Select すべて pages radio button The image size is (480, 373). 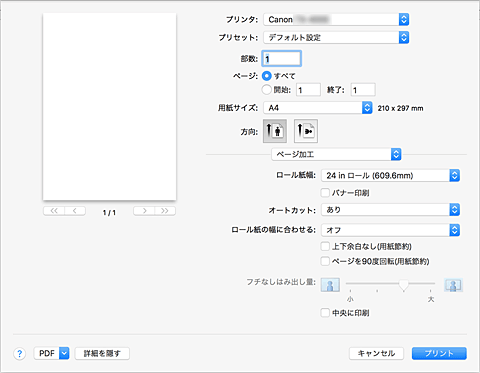point(267,76)
